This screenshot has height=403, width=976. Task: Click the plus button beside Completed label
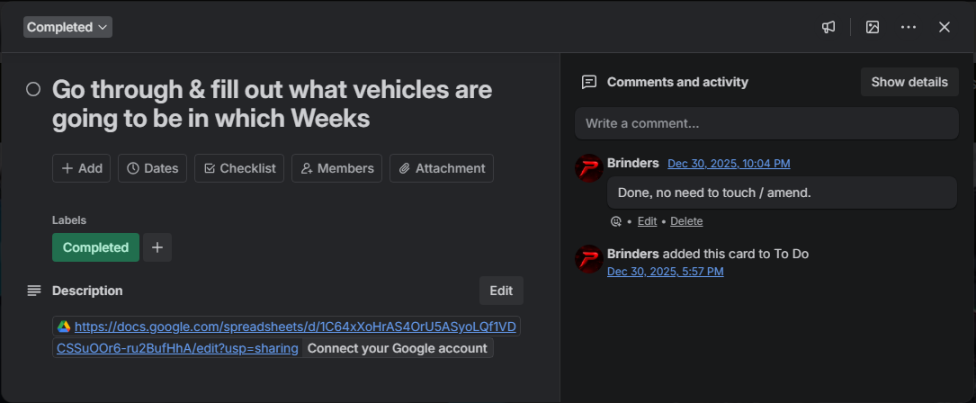157,247
